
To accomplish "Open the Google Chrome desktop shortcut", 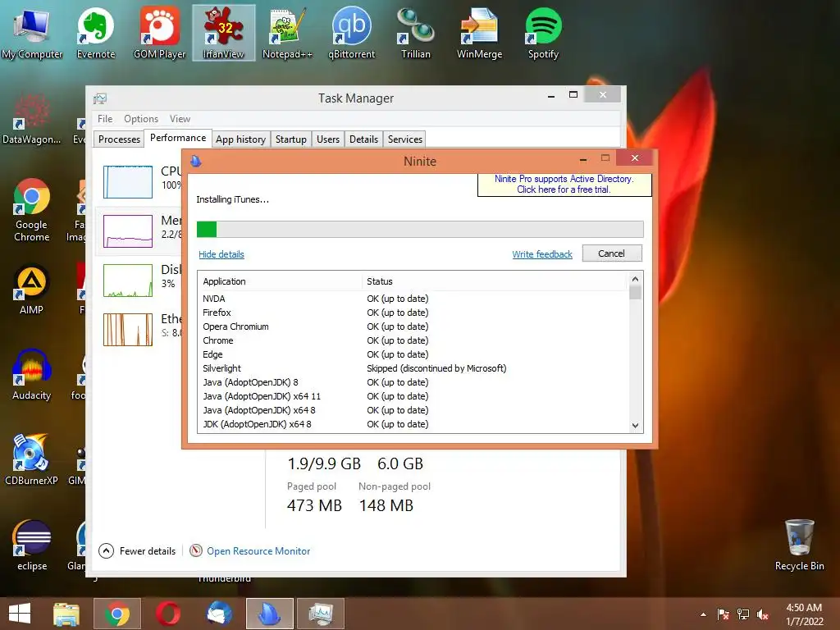I will pos(32,210).
